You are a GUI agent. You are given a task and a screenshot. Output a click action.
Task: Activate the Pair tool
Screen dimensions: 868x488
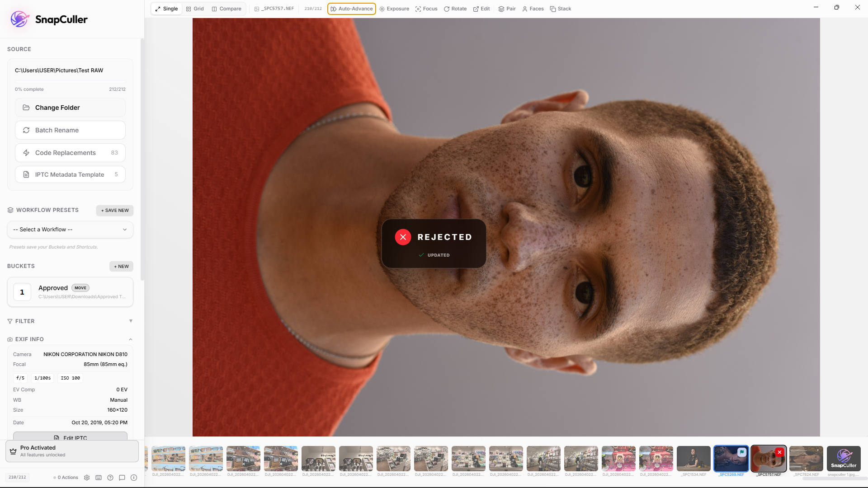pyautogui.click(x=507, y=9)
